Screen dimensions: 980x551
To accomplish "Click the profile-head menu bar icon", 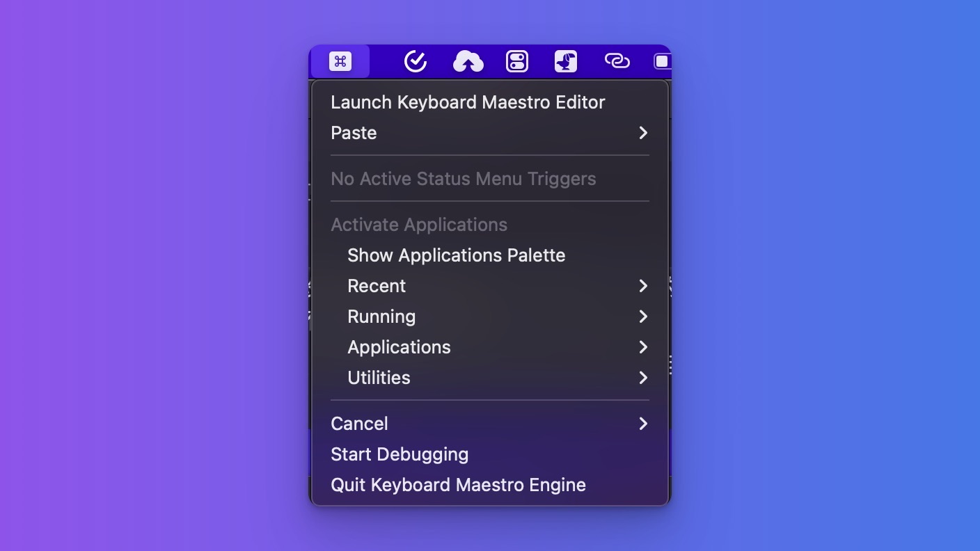I will [566, 61].
